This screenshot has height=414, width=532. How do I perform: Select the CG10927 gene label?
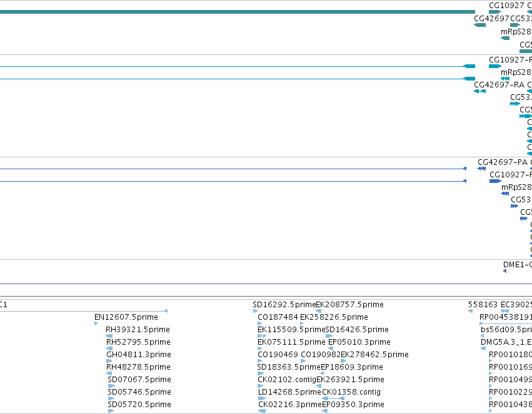(506, 6)
